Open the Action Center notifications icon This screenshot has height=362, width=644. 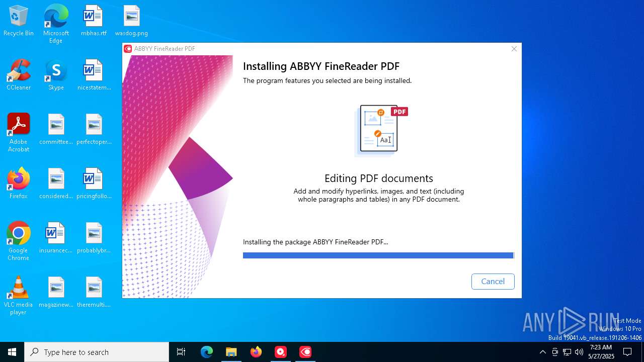pyautogui.click(x=627, y=352)
